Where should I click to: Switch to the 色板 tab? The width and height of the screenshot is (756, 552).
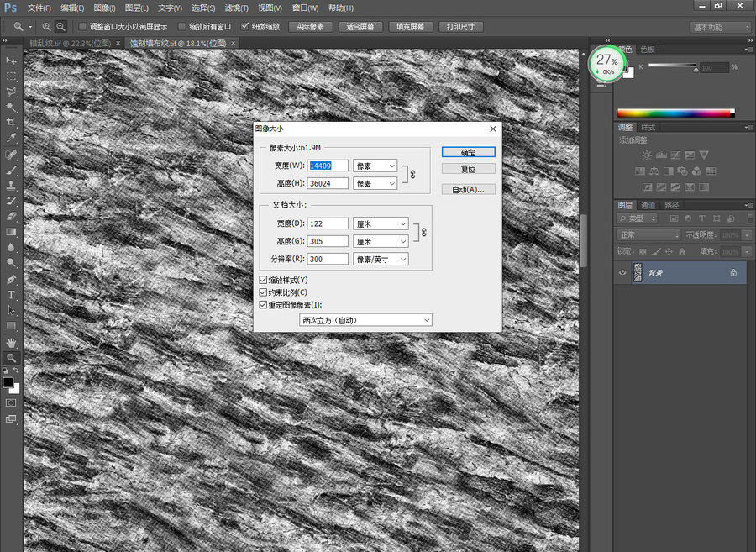tap(648, 50)
